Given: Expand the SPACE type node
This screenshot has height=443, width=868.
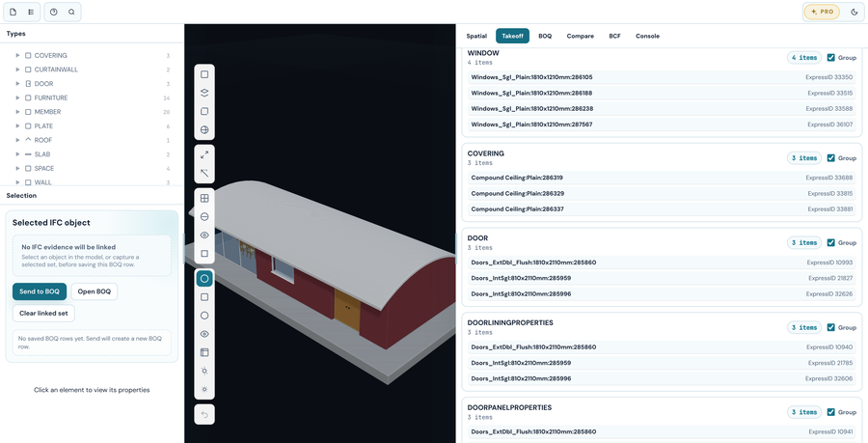Looking at the screenshot, I should pos(17,168).
